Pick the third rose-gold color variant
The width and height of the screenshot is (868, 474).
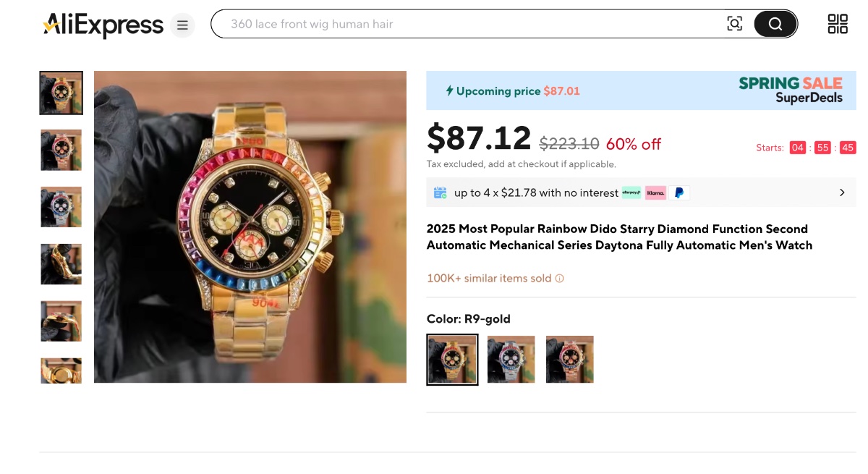point(570,359)
